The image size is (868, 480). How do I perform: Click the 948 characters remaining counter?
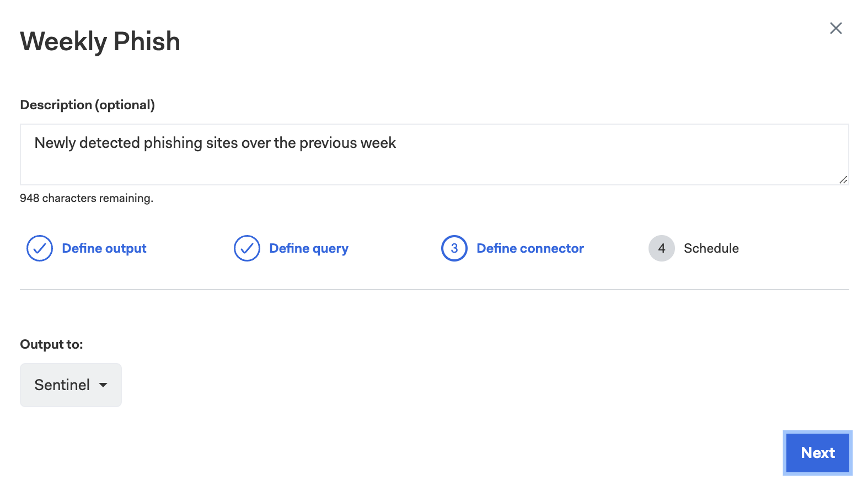point(87,198)
